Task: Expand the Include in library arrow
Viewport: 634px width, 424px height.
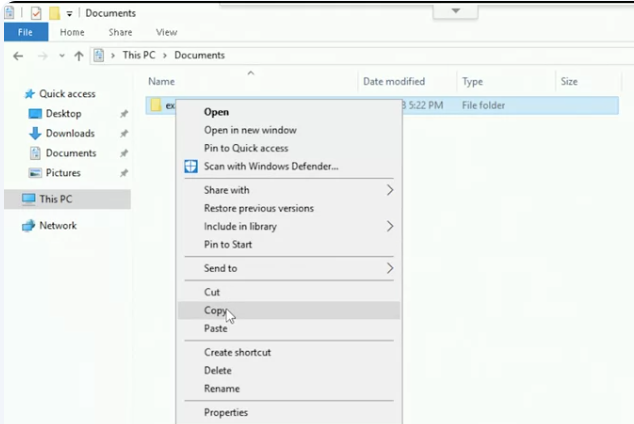Action: pyautogui.click(x=390, y=226)
